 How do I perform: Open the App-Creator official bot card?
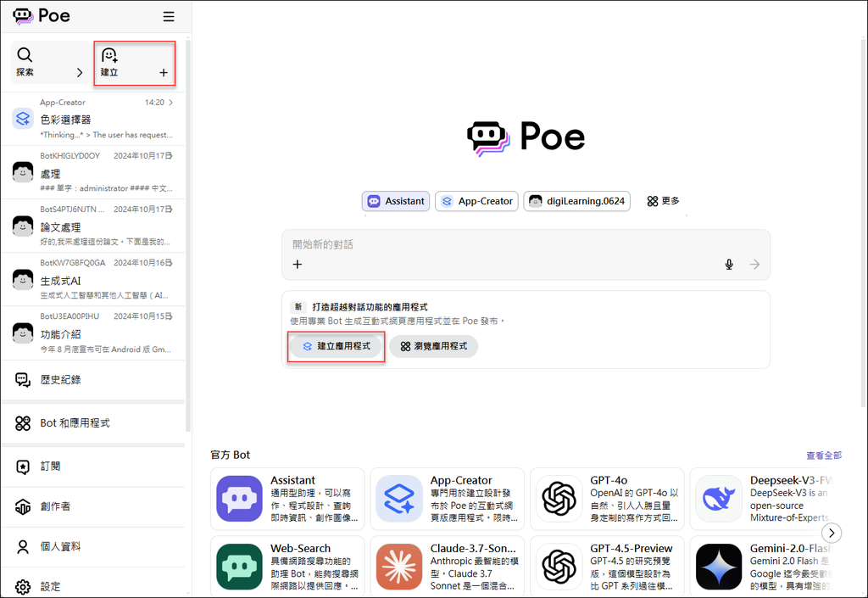[448, 499]
